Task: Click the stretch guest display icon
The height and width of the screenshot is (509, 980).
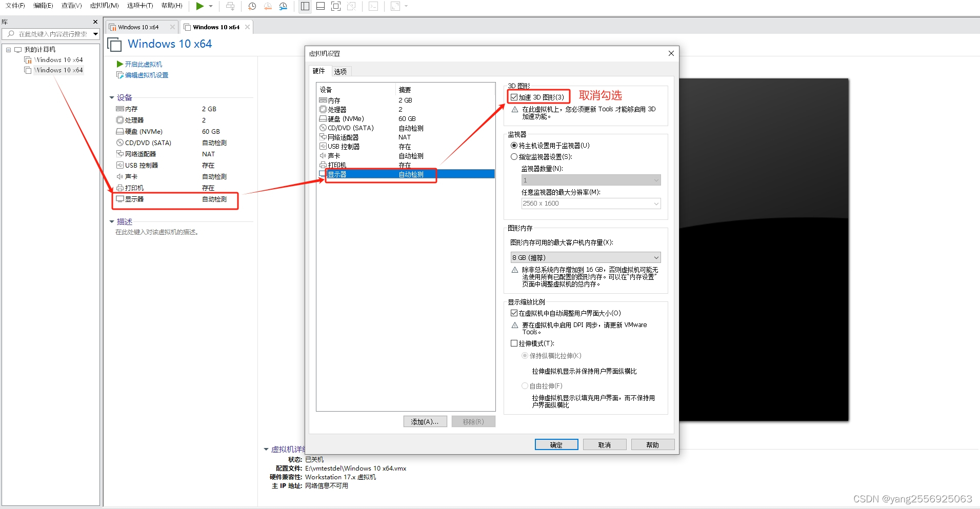Action: point(395,6)
